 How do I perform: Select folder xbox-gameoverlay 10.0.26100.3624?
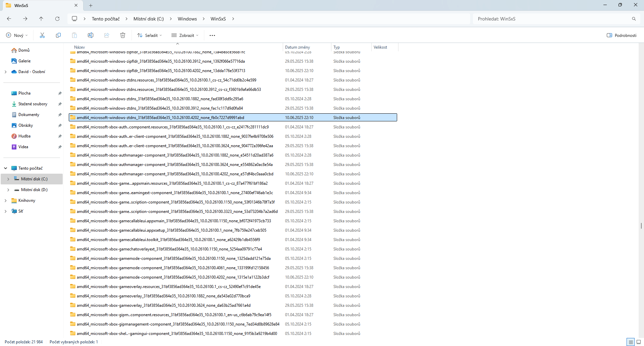tap(233, 305)
